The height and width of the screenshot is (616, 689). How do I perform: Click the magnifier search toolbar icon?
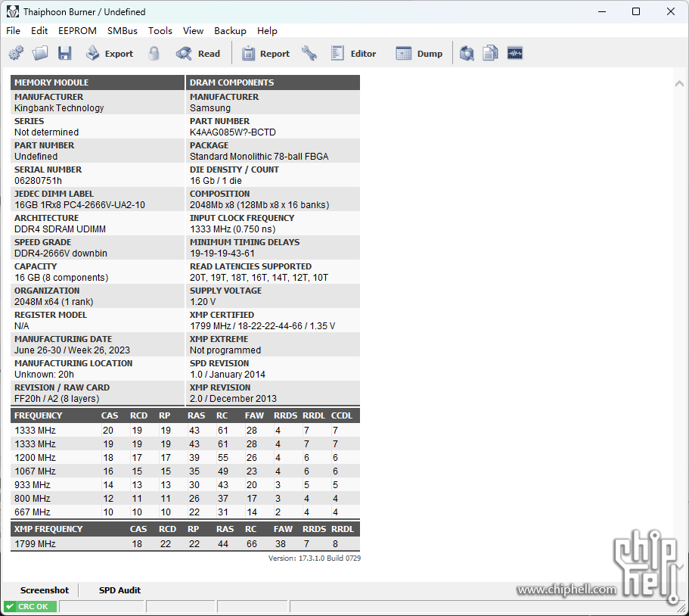467,54
